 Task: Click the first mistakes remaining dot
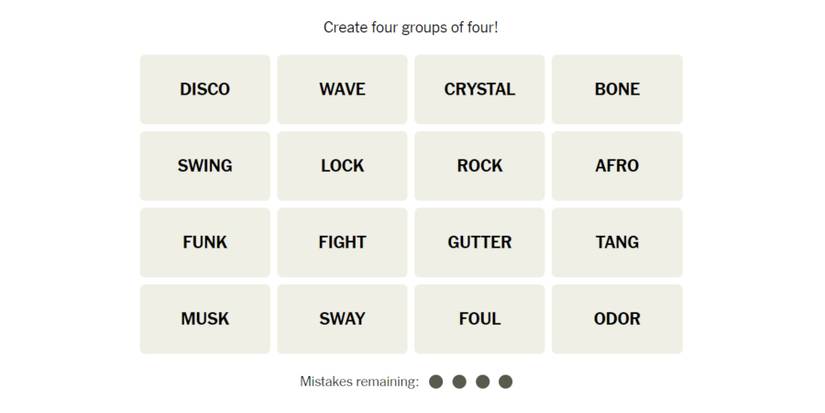click(x=436, y=381)
